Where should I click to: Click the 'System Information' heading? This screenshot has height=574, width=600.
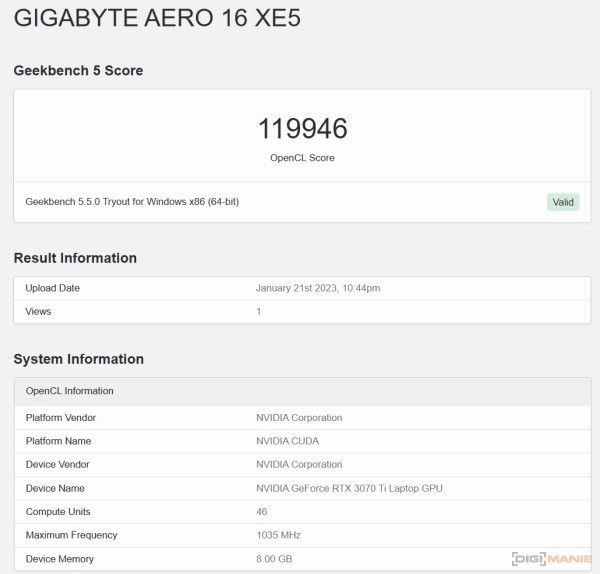(79, 359)
